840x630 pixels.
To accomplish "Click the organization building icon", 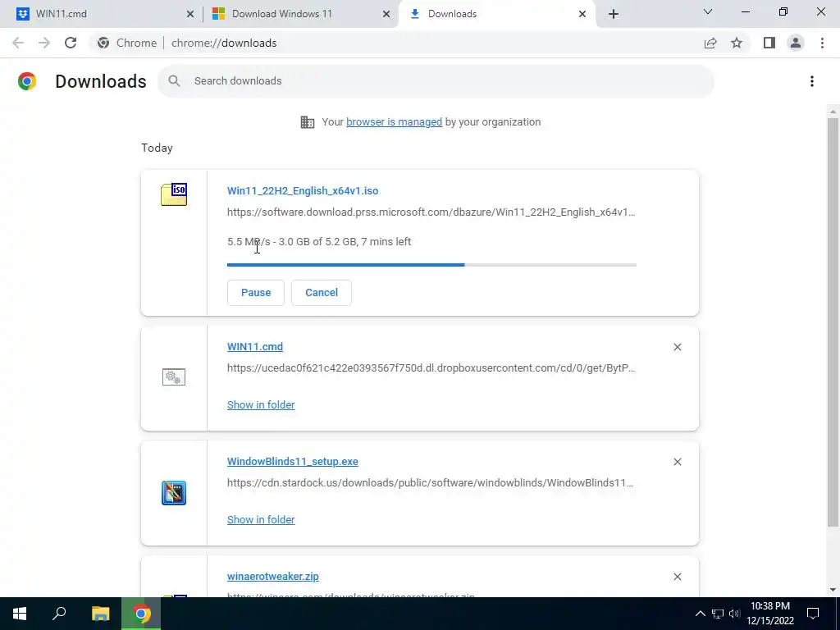I will tap(308, 122).
